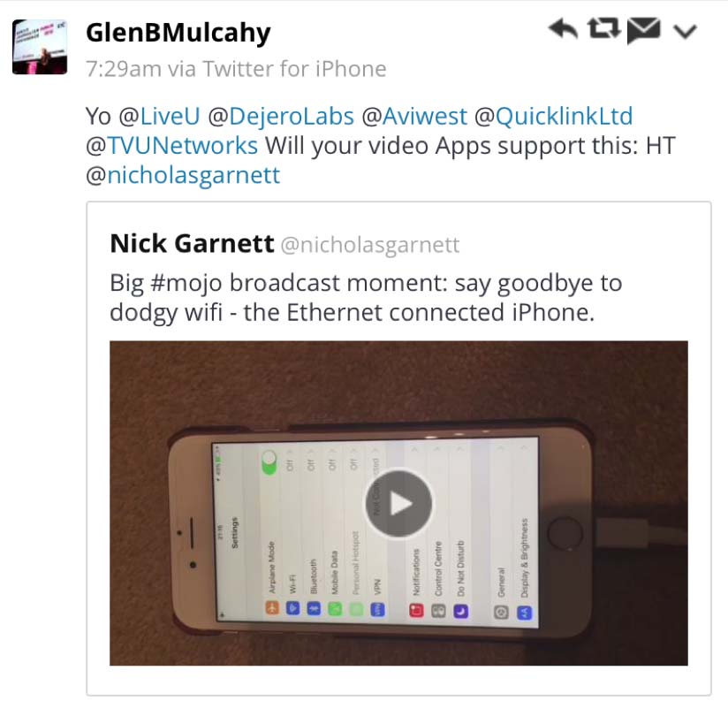The height and width of the screenshot is (724, 728).
Task: Open the quoted tweet text about #mojo
Action: [366, 297]
